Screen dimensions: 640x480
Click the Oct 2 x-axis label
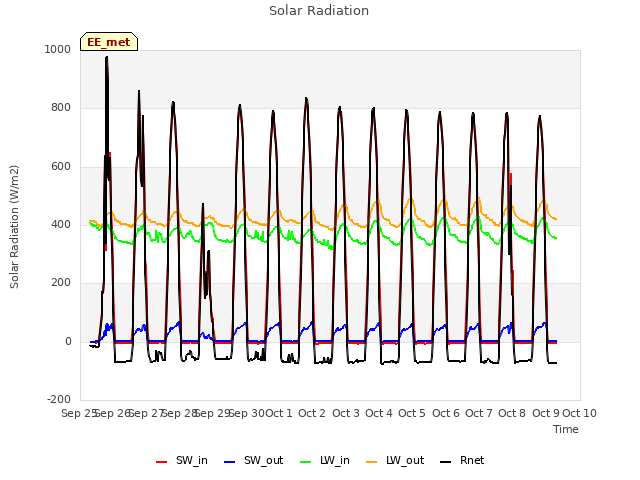[312, 413]
